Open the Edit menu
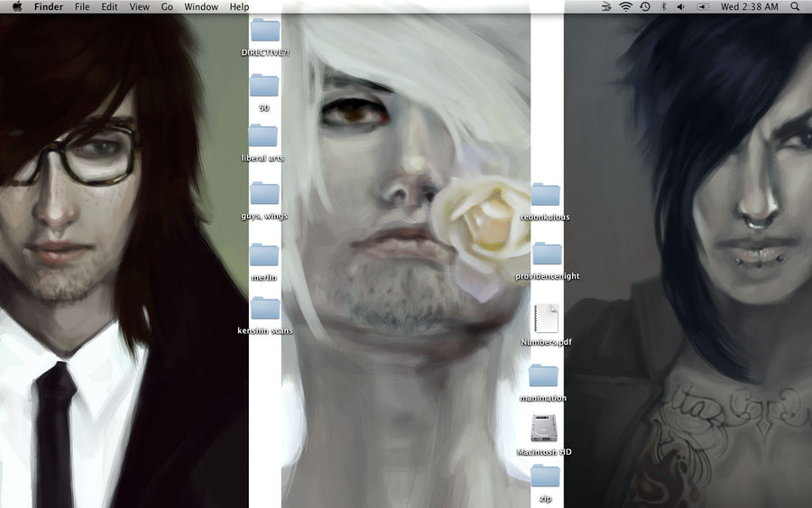The image size is (812, 508). tap(109, 6)
